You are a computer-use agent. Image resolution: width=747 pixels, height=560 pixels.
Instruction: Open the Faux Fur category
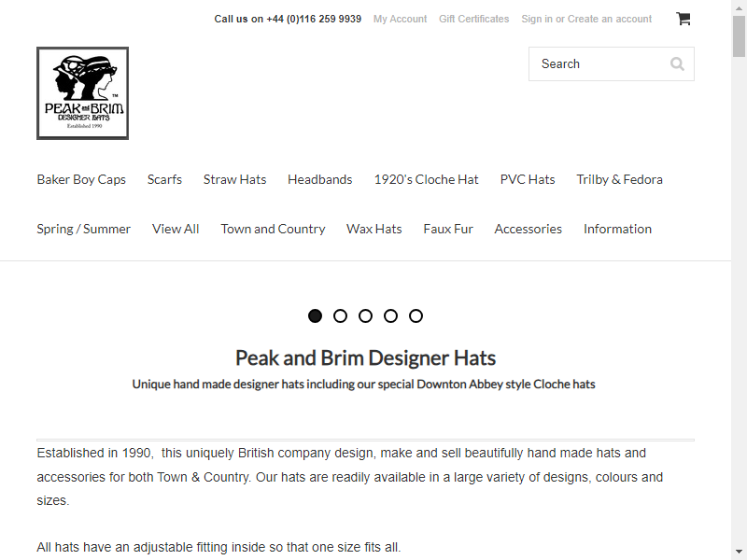(x=448, y=229)
